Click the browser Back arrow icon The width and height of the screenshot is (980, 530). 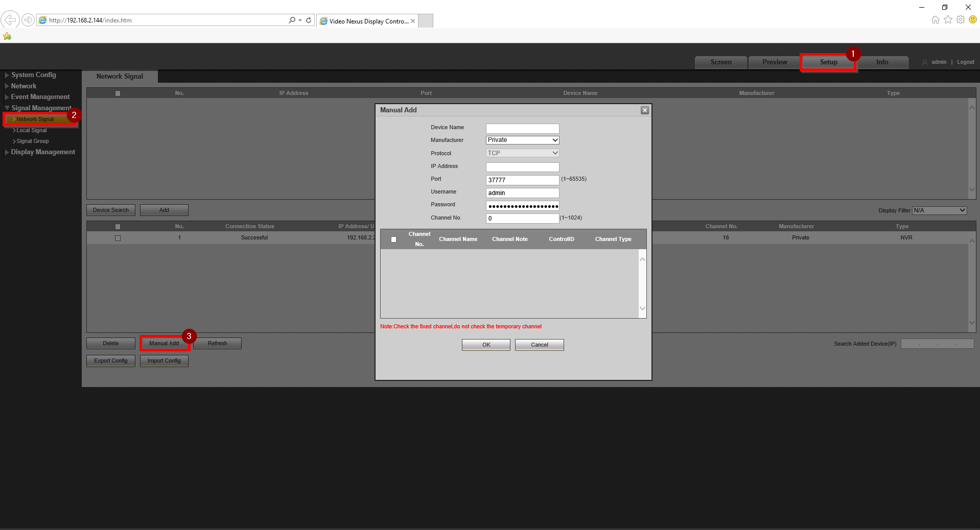(x=10, y=20)
